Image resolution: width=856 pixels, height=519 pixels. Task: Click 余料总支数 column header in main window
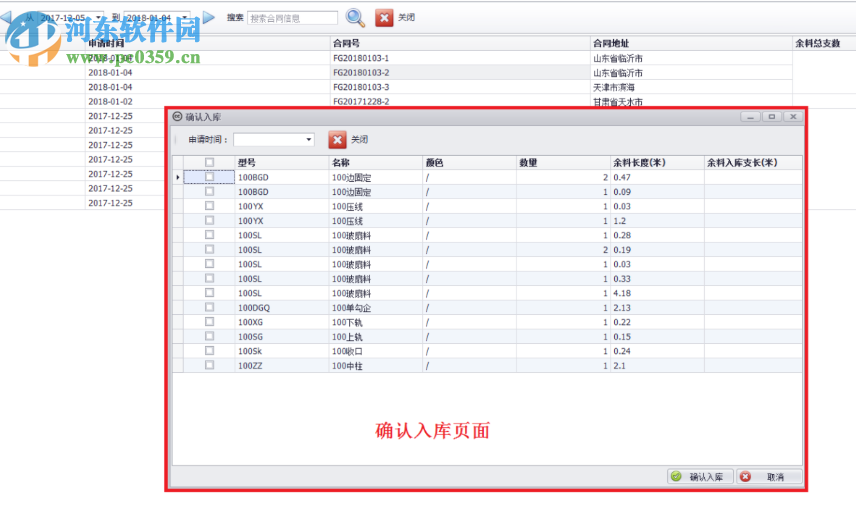pyautogui.click(x=824, y=43)
